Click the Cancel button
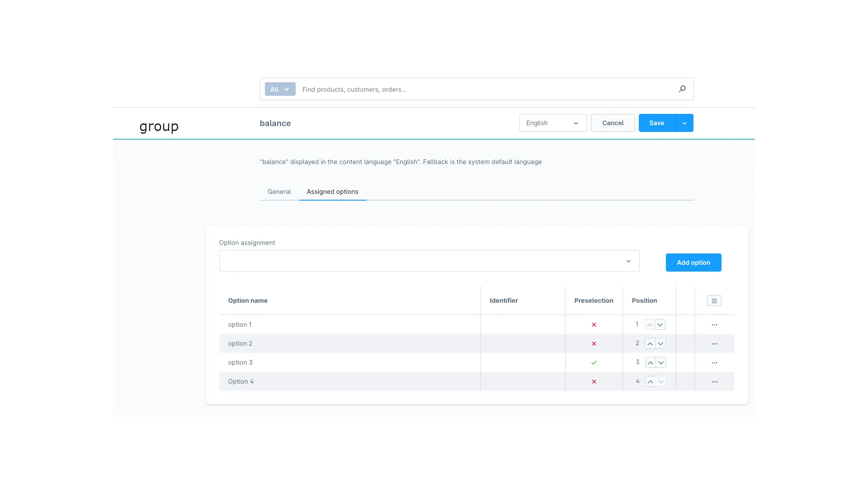868x488 pixels. (x=613, y=123)
